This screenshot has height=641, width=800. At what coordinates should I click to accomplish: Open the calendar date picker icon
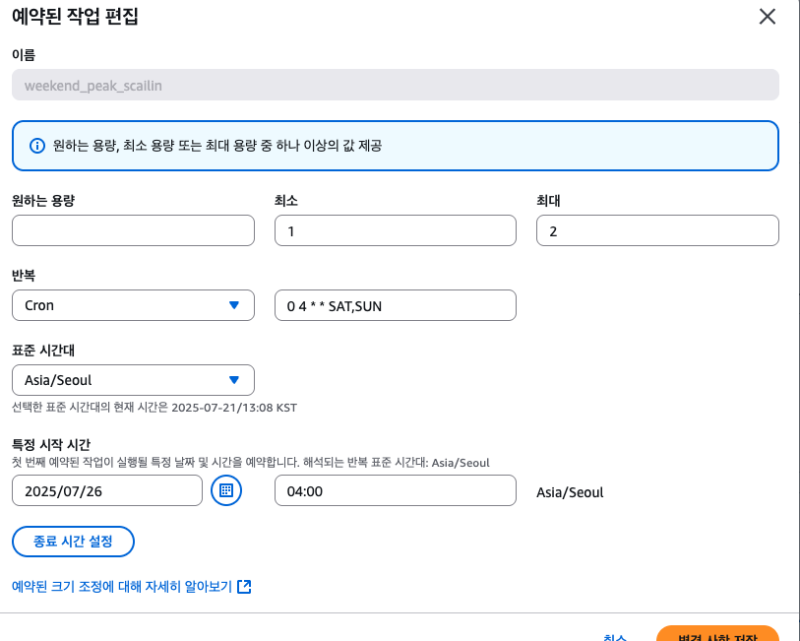pos(226,490)
